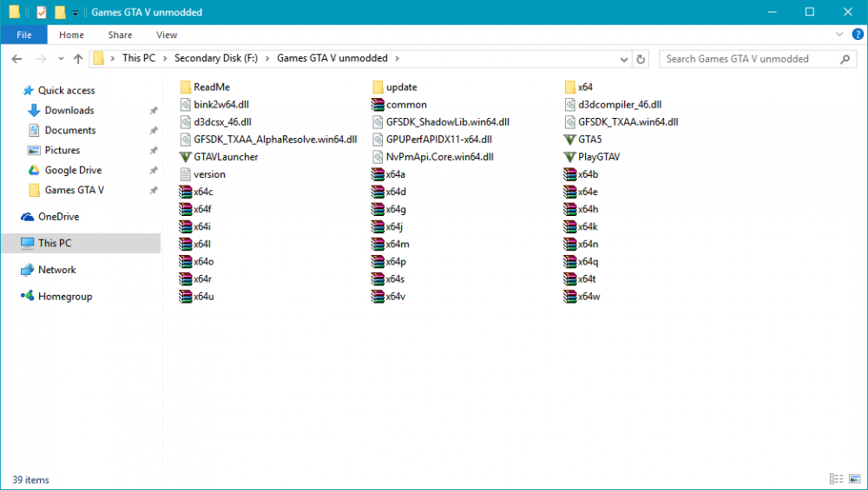Select file named GFSDK_TXAA_AlphaResolve.win64.dll

click(x=275, y=140)
